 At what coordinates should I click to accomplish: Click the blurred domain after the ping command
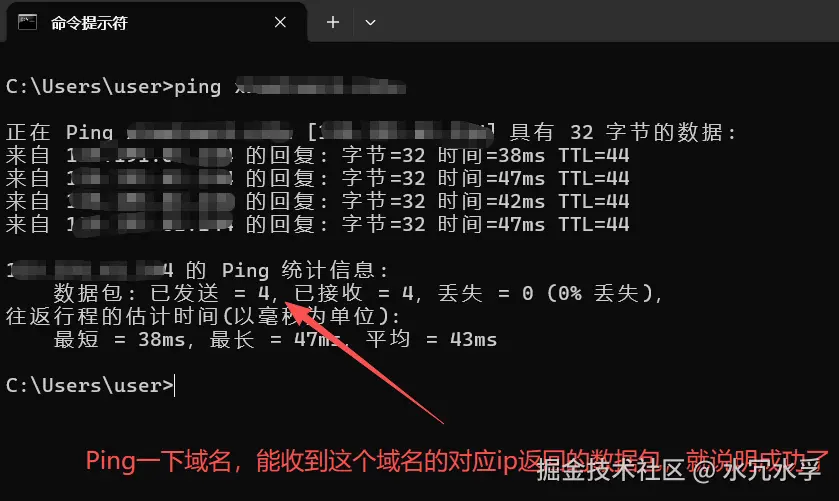click(x=320, y=87)
